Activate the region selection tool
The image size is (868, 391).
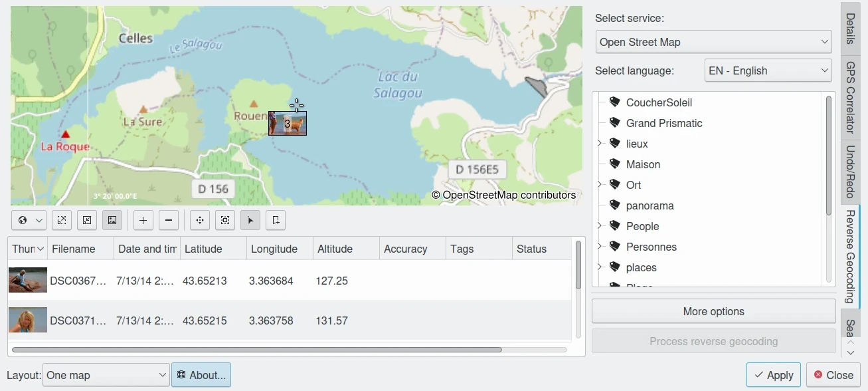pyautogui.click(x=225, y=220)
